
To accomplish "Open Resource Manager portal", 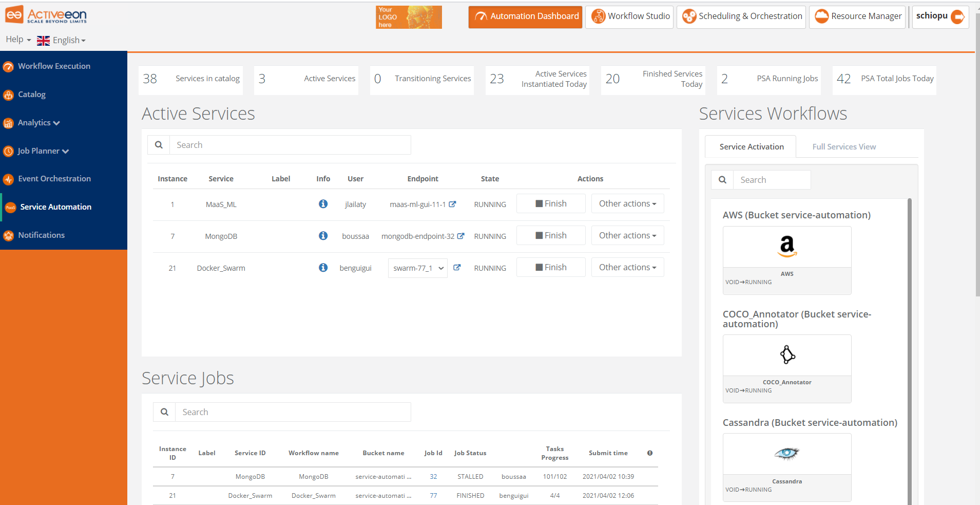I will 857,16.
